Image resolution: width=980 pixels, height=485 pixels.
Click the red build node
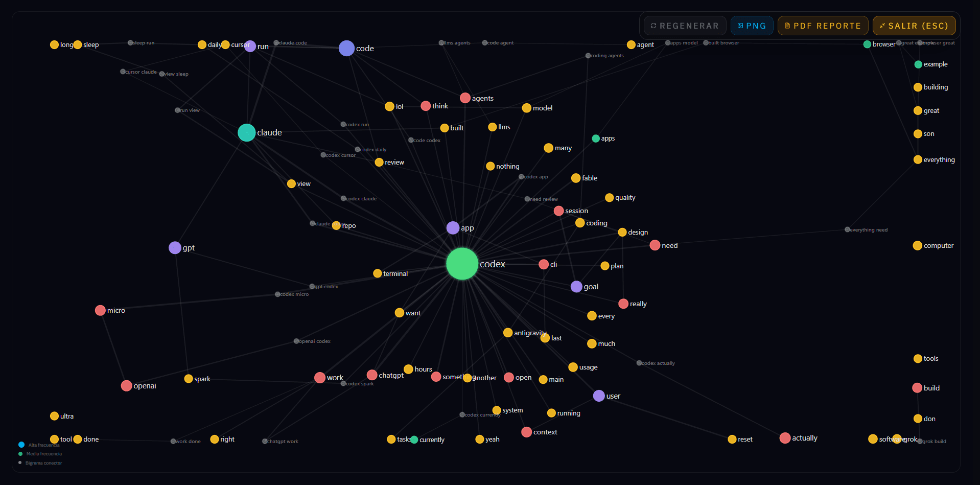pyautogui.click(x=917, y=388)
